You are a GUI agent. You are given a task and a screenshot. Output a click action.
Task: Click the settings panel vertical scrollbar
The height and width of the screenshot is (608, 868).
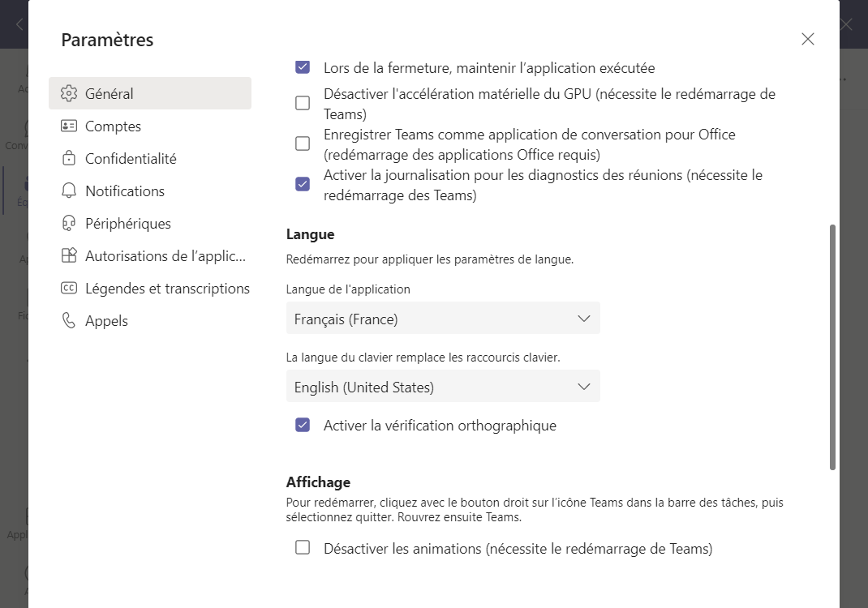(832, 347)
